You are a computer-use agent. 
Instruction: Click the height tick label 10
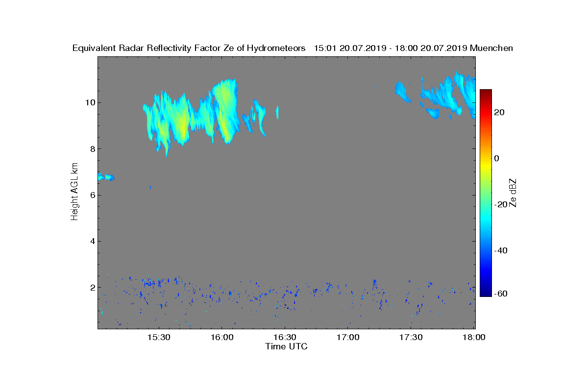(90, 102)
